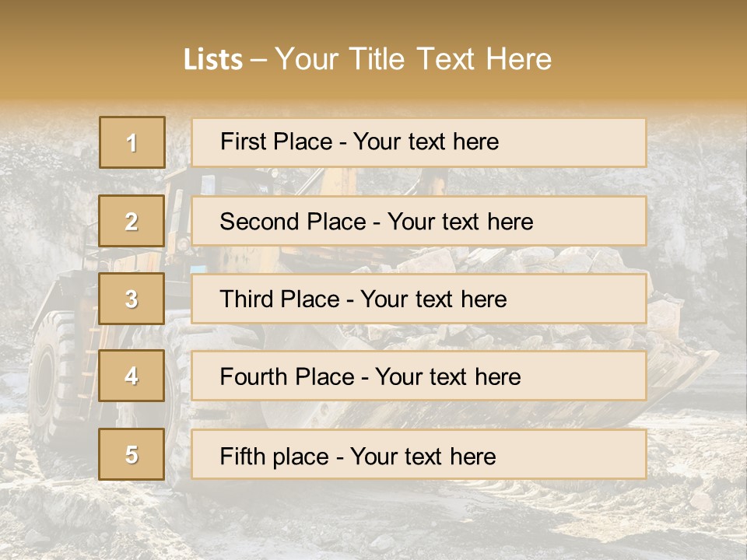Select the 'Fourth Place - Your text here' bar
Screen dimensions: 747x560
[x=419, y=376]
